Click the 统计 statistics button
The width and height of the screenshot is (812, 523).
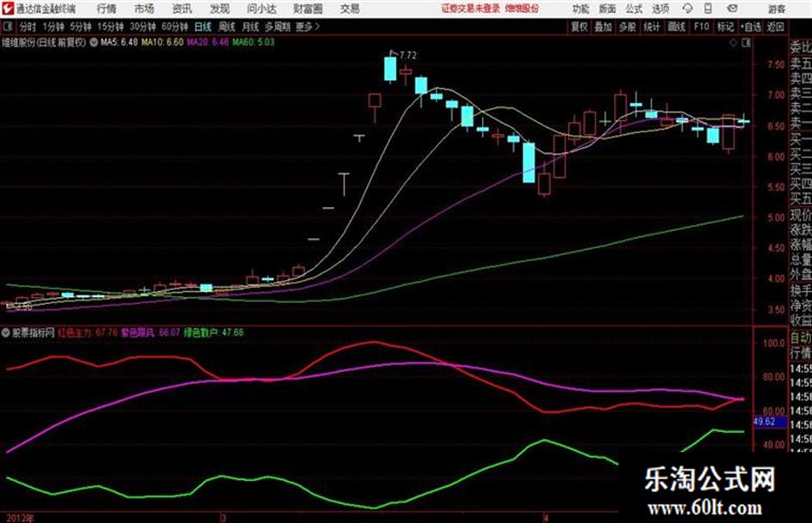[x=651, y=27]
